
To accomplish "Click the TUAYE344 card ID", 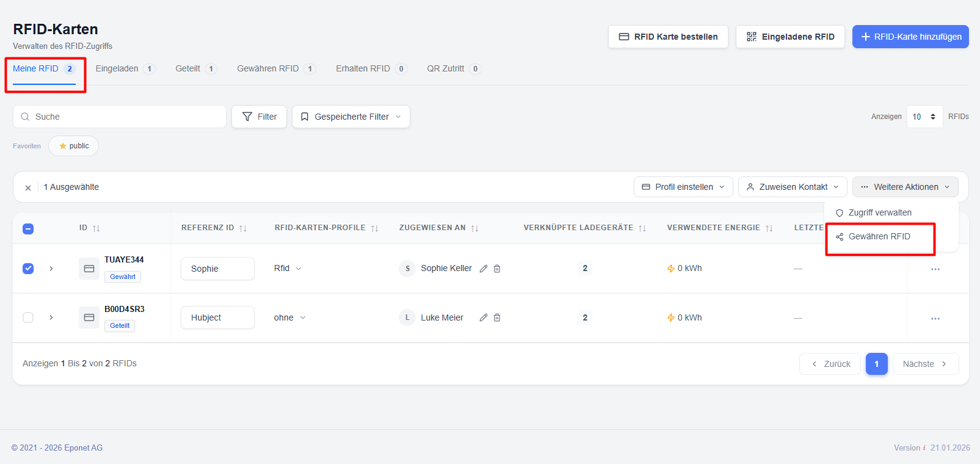I will coord(124,259).
